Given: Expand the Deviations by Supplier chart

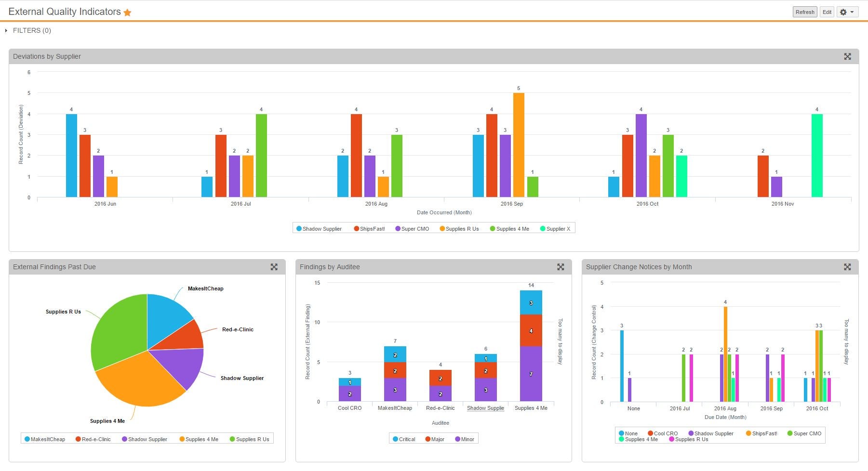Looking at the screenshot, I should tap(847, 56).
